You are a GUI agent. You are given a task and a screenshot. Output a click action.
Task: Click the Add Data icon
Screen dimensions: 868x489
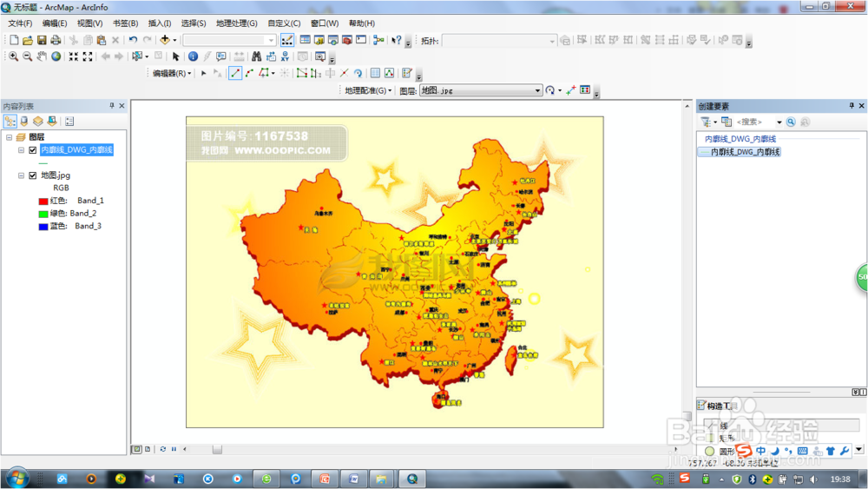[x=164, y=40]
